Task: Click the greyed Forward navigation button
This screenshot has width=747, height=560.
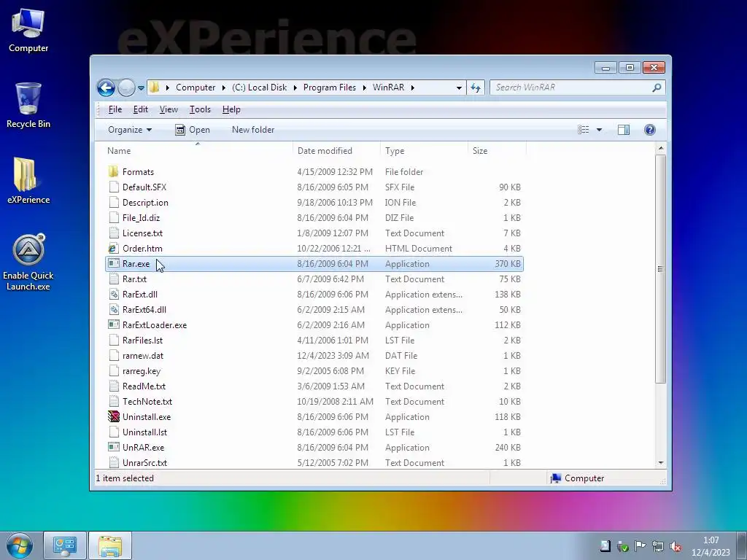Action: tap(126, 87)
